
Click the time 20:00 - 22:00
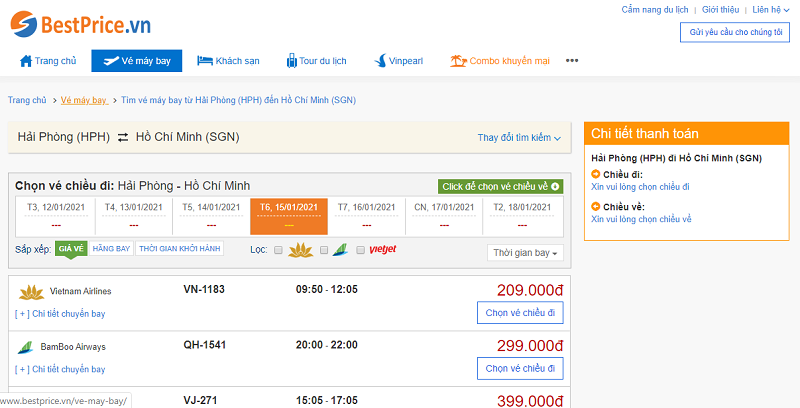pyautogui.click(x=327, y=345)
